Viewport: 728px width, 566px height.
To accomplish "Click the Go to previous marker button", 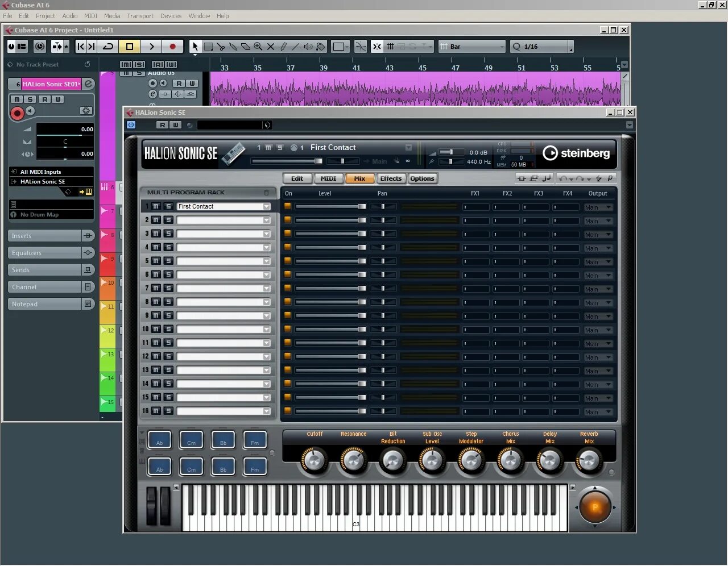I will [x=81, y=46].
